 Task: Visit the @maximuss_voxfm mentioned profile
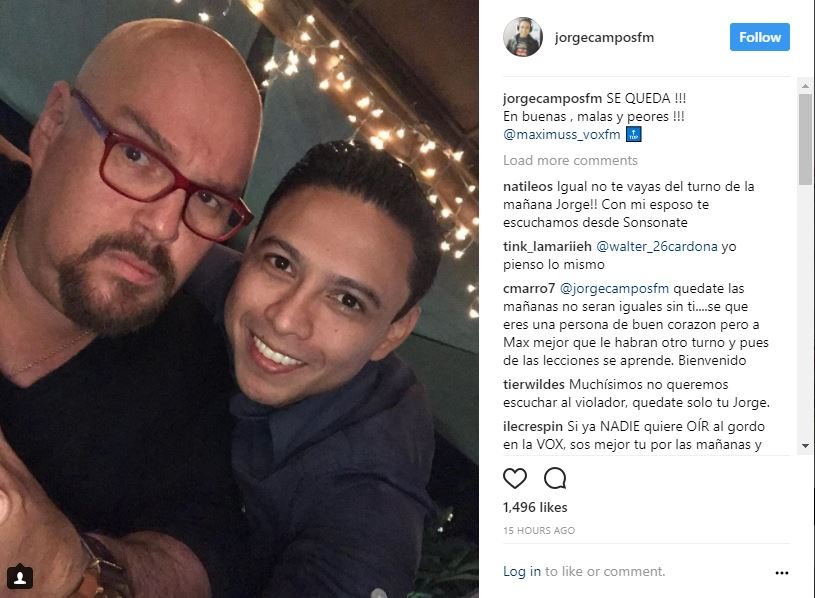561,135
